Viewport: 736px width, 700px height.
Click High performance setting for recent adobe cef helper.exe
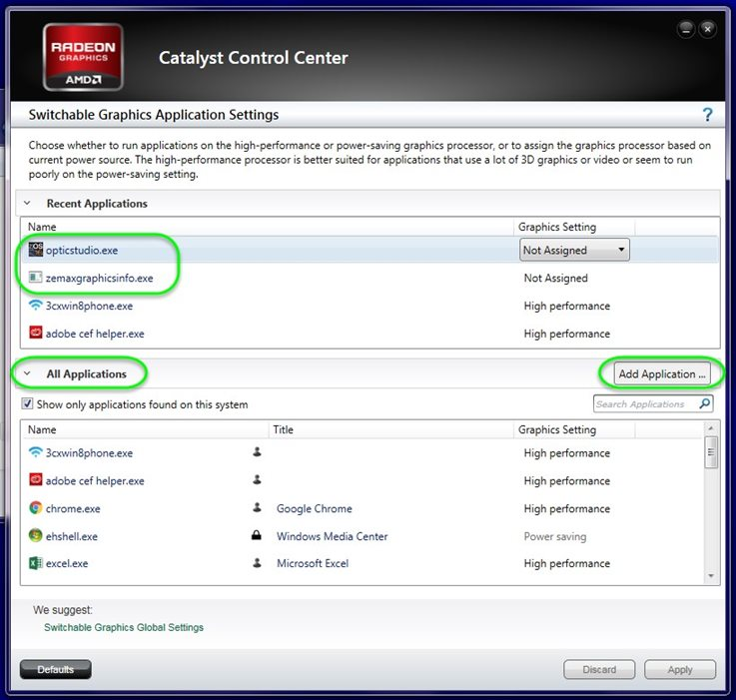[x=567, y=334]
